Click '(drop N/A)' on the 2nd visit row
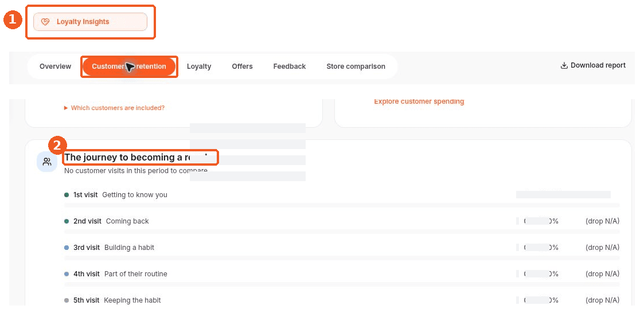The width and height of the screenshot is (644, 317). pyautogui.click(x=602, y=221)
